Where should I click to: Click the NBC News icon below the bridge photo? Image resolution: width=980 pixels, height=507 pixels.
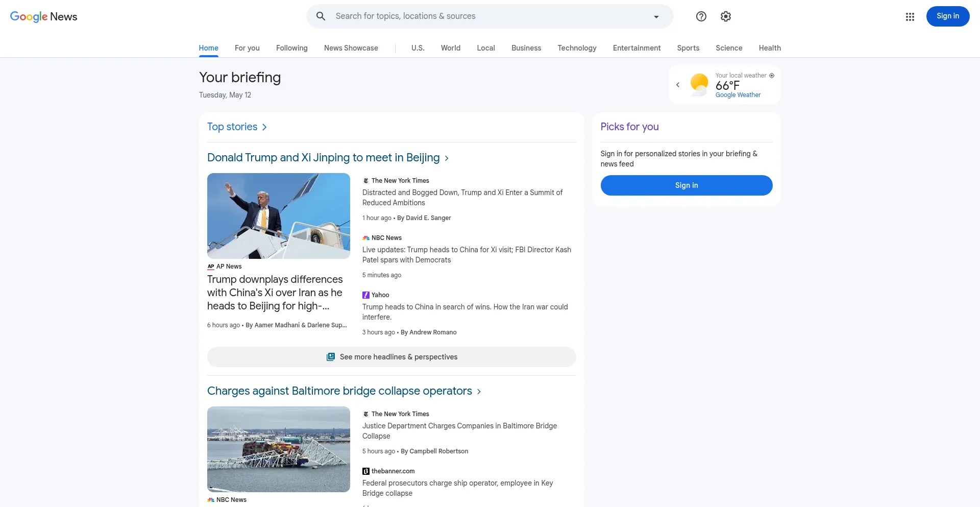[211, 500]
